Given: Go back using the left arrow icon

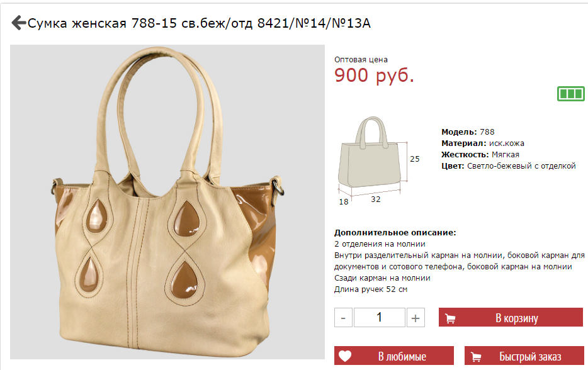Looking at the screenshot, I should coord(18,23).
